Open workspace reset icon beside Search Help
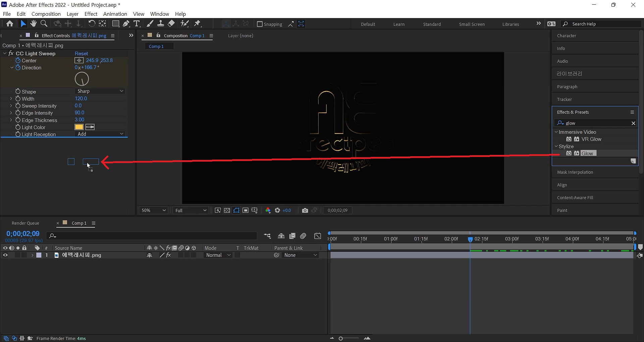 (x=551, y=24)
